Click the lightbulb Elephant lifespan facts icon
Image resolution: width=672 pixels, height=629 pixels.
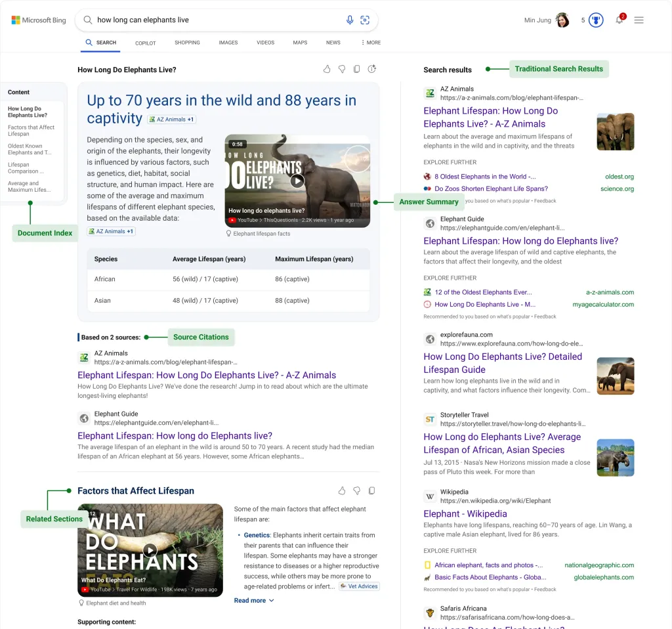pyautogui.click(x=229, y=234)
